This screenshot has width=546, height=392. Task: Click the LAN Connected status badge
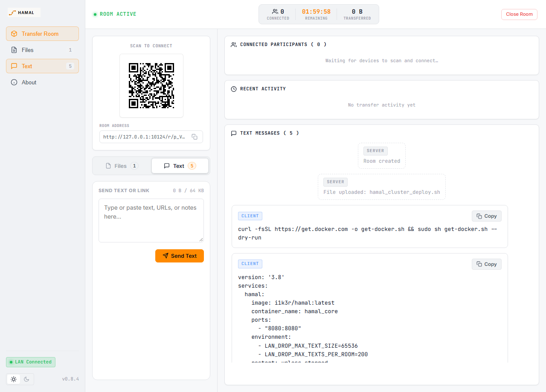[31, 362]
